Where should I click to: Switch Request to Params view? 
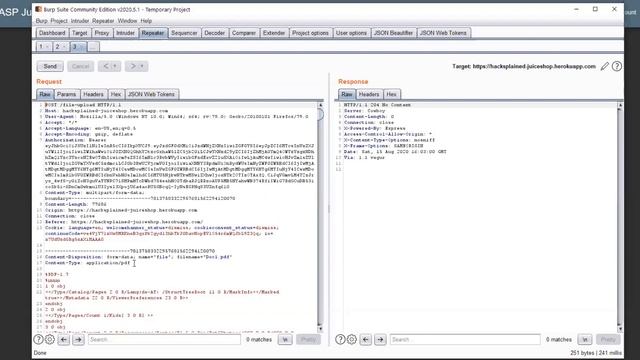click(67, 94)
